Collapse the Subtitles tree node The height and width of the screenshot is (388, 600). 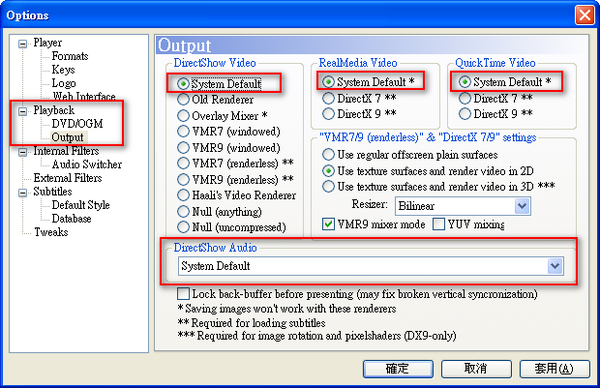tap(23, 192)
